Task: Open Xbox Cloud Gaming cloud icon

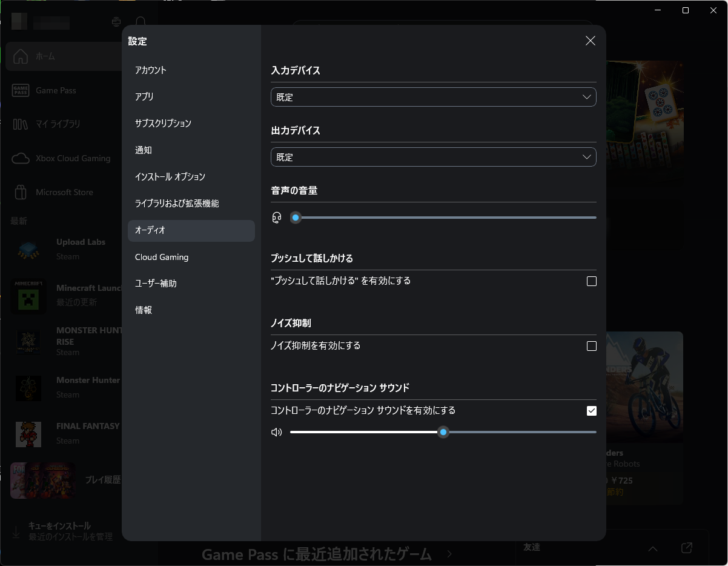Action: [21, 158]
